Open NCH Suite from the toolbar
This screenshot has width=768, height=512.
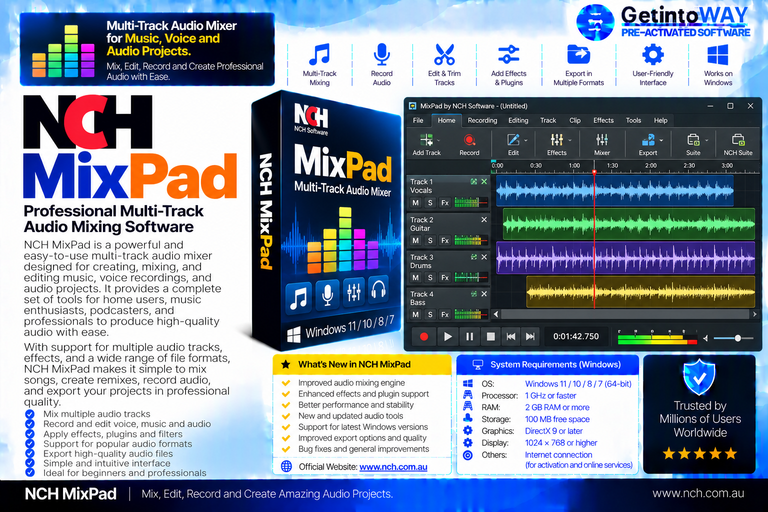pos(738,140)
